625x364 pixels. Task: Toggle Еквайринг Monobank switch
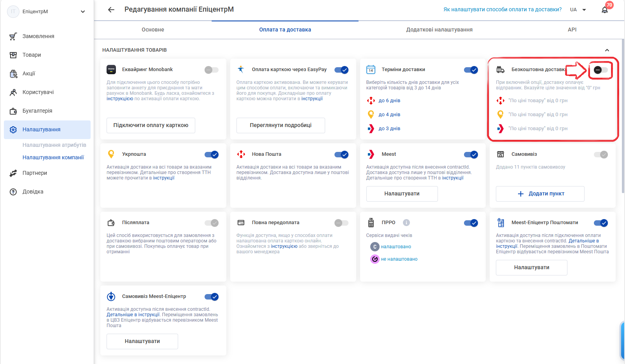click(212, 70)
